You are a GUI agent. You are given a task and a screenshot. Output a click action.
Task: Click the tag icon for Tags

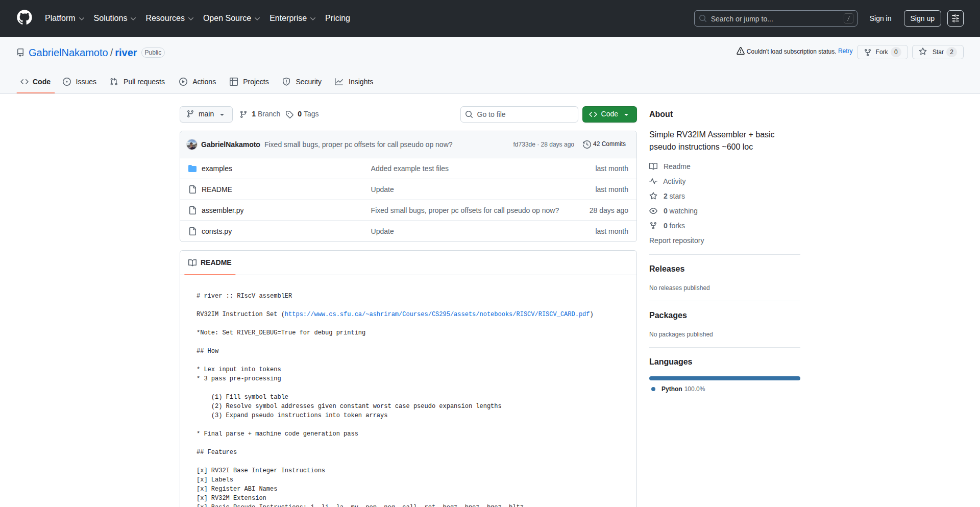289,114
